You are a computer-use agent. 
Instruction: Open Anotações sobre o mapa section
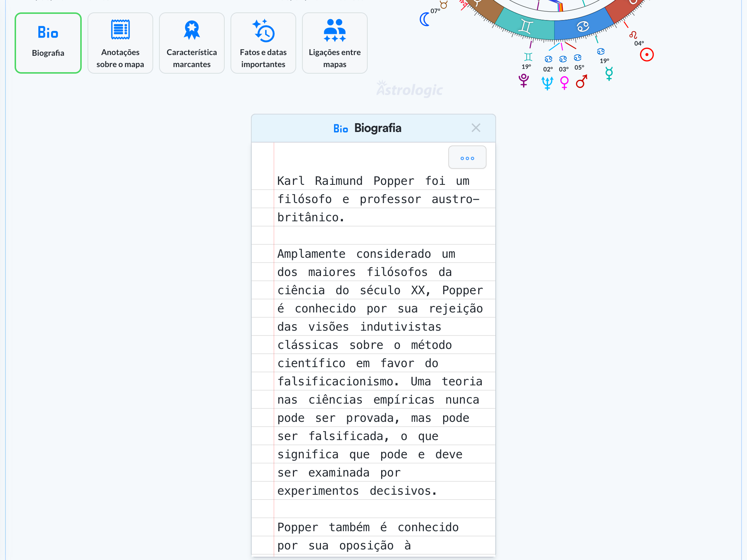[120, 43]
